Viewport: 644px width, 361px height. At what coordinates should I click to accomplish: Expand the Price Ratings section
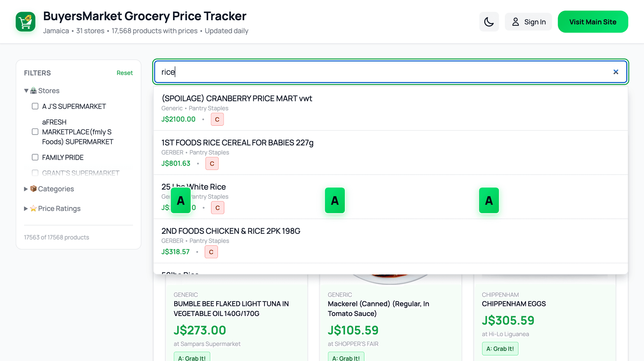pos(26,208)
